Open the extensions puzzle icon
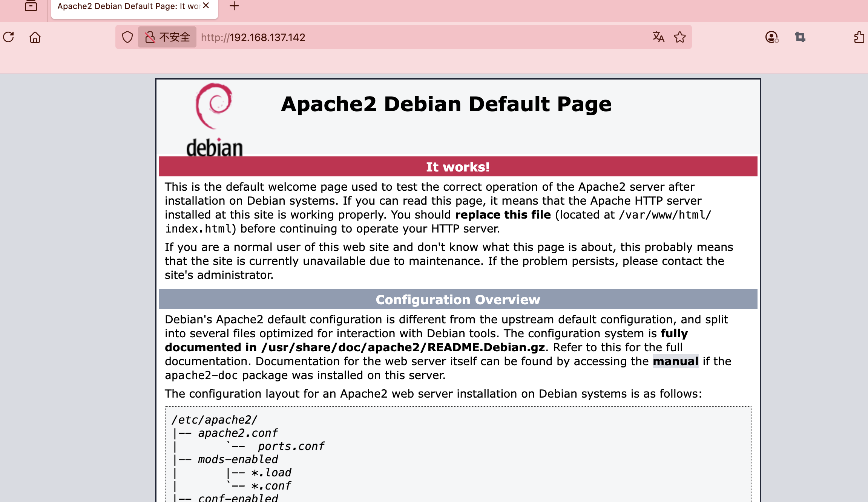Viewport: 868px width, 502px height. 859,37
